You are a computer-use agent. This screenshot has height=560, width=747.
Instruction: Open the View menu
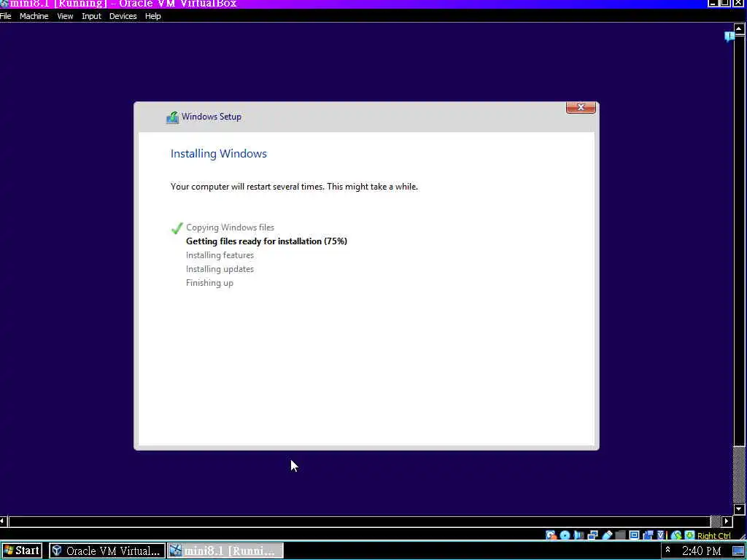65,16
